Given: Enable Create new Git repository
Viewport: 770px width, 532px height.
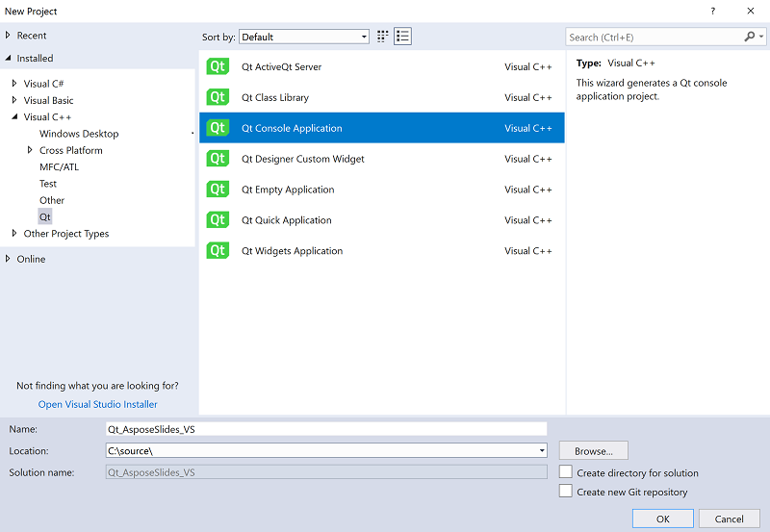Looking at the screenshot, I should pos(566,491).
